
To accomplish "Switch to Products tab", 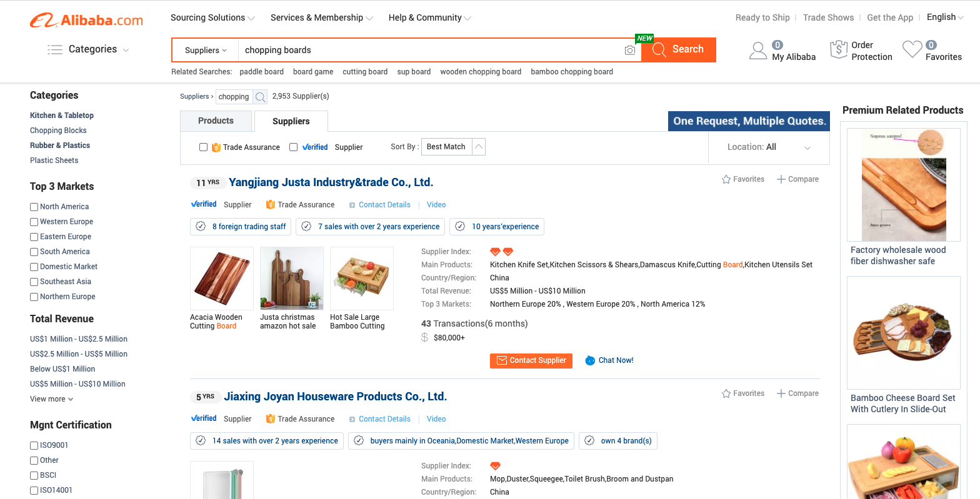I will coord(216,121).
